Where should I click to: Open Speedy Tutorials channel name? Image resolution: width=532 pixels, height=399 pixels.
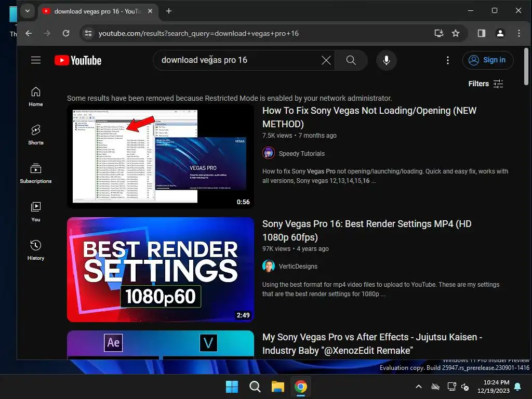(x=302, y=154)
